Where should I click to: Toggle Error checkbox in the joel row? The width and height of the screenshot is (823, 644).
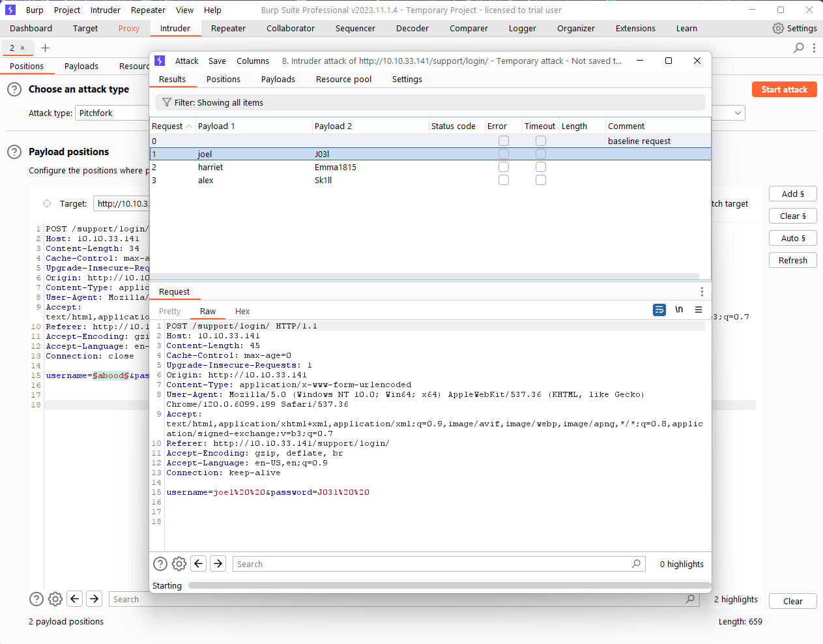[504, 154]
